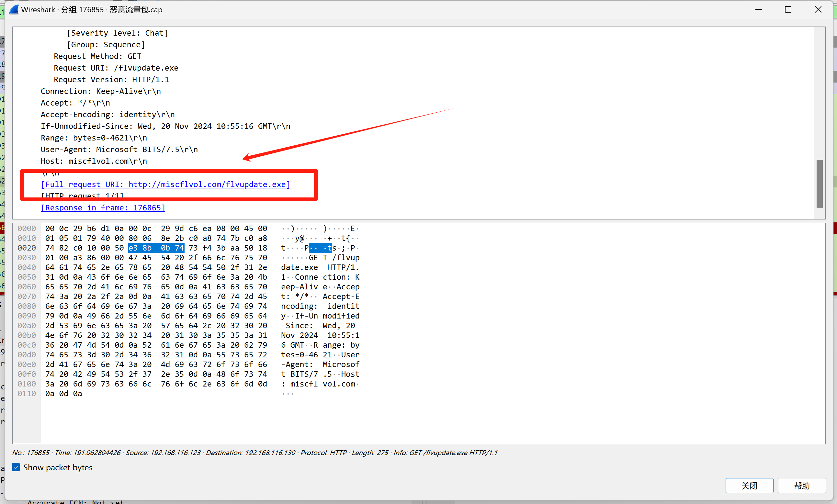Click the ASCII text 'Nov 2024 10:55:1'
The width and height of the screenshot is (837, 504).
click(320, 335)
